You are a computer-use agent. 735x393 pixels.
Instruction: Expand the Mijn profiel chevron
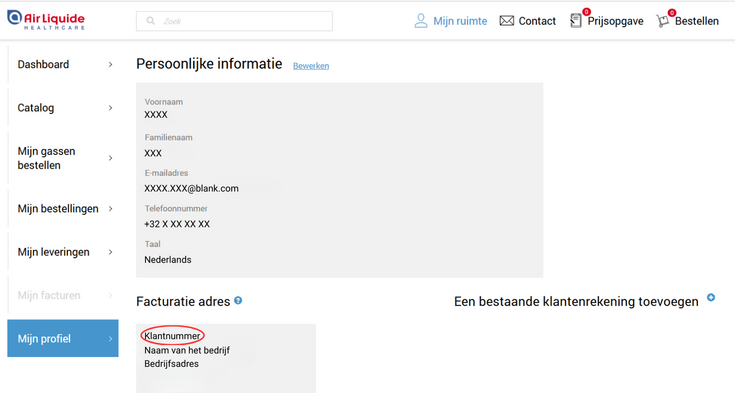pos(111,339)
